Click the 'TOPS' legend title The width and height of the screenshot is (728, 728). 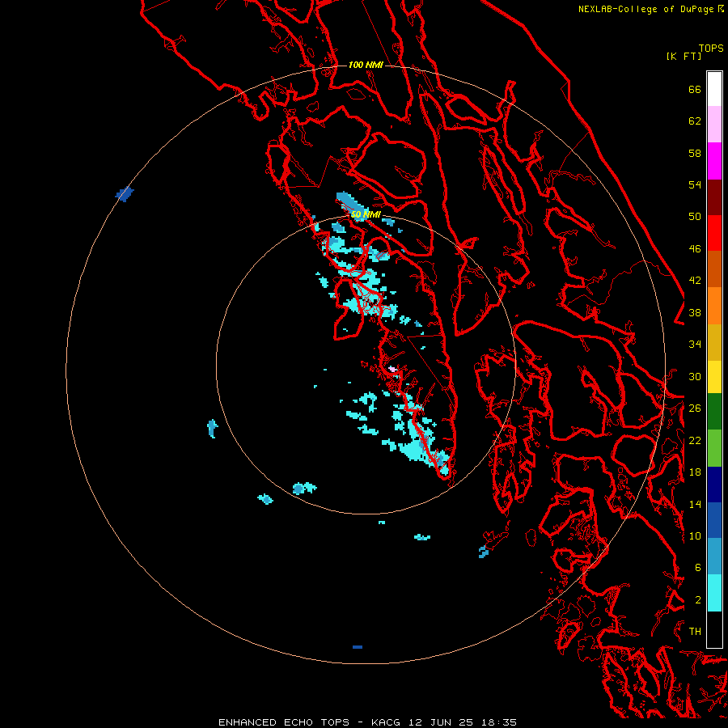pyautogui.click(x=711, y=49)
